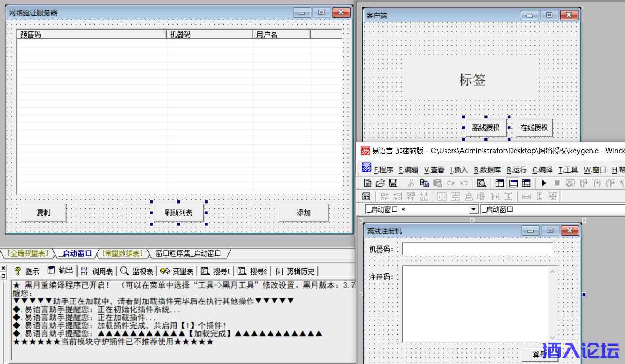
Task: Click the search magnifier toolbar icon
Action: point(481,183)
